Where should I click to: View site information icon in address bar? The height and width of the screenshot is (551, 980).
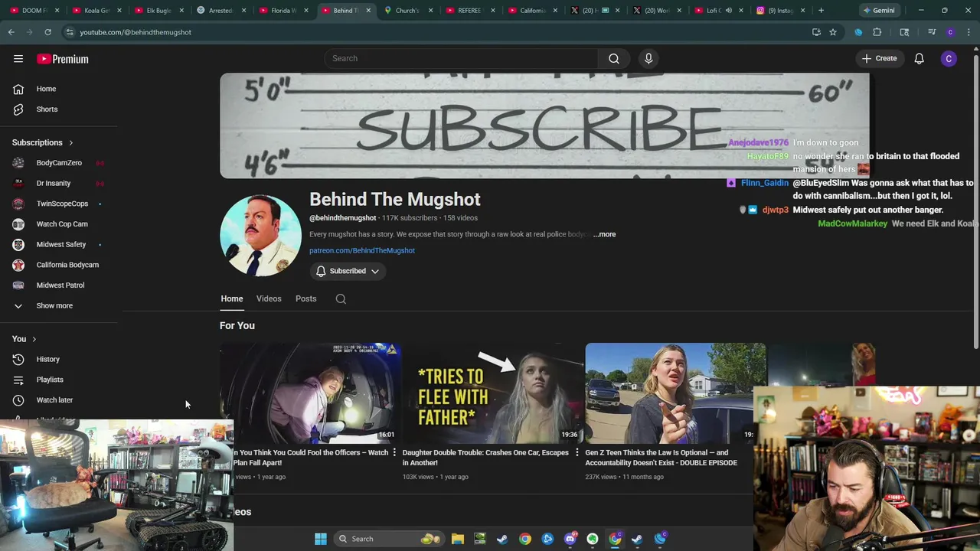coord(70,32)
